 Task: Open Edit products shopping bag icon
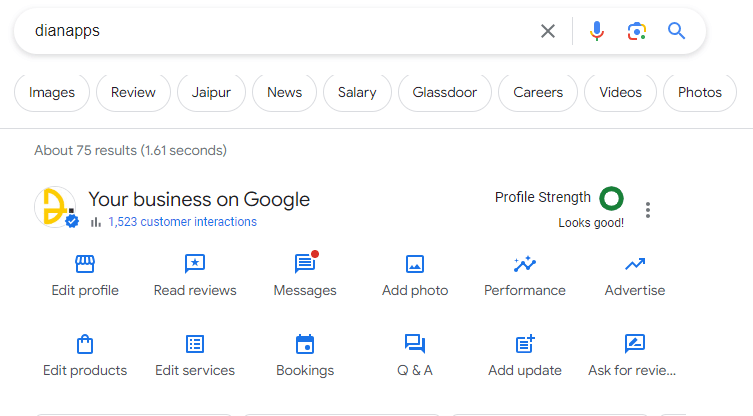click(85, 344)
